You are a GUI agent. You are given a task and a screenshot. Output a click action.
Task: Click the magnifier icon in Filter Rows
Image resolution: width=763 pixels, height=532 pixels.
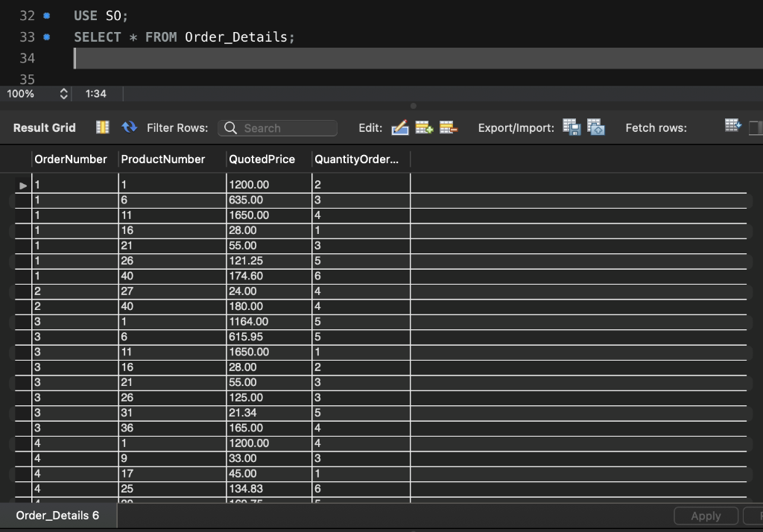(230, 127)
